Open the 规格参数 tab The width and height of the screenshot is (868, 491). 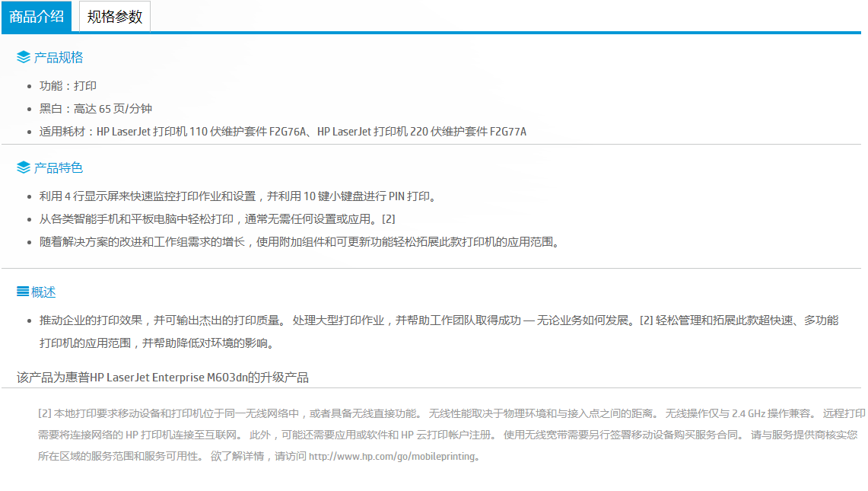[x=115, y=17]
